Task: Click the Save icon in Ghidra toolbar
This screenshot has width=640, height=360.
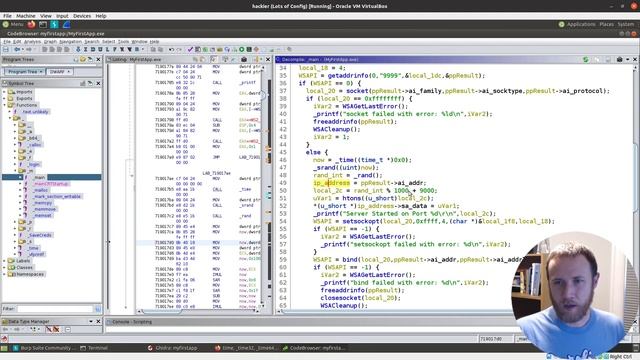Action: tap(6, 49)
